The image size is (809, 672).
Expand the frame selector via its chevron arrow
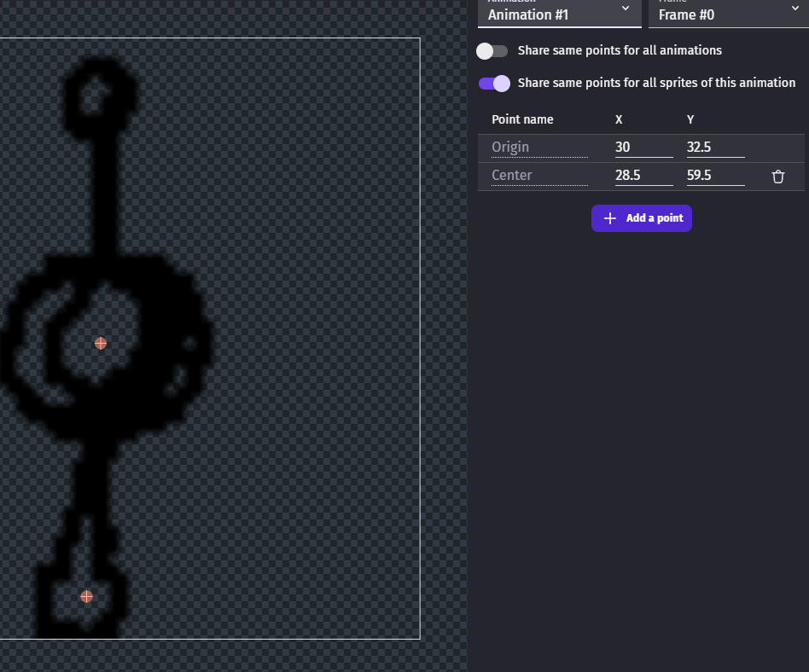tap(794, 9)
